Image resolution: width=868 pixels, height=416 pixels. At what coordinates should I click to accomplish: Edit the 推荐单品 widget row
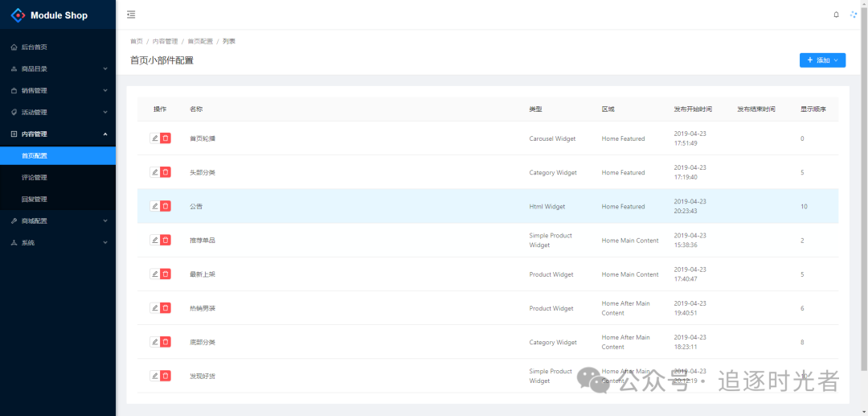coord(155,240)
